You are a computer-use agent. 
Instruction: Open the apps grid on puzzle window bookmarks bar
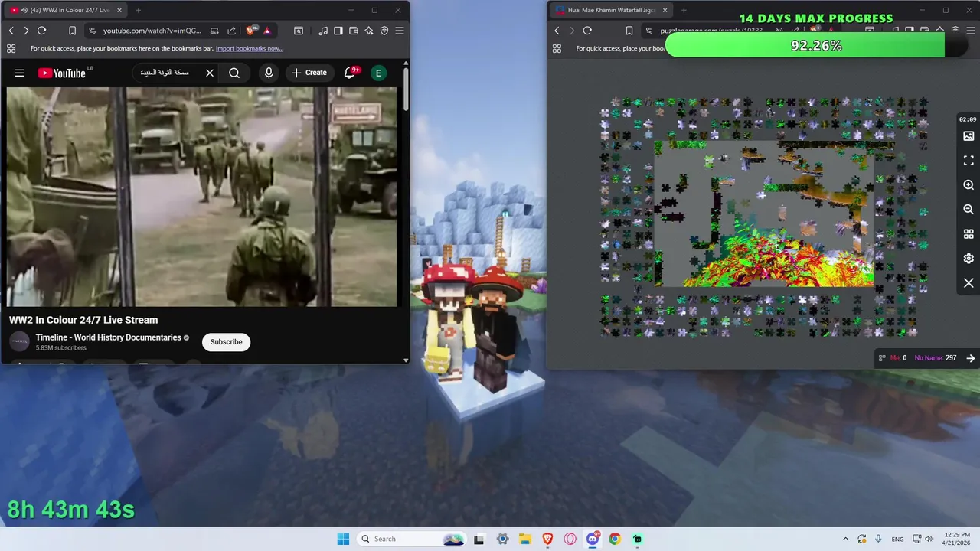pyautogui.click(x=557, y=48)
